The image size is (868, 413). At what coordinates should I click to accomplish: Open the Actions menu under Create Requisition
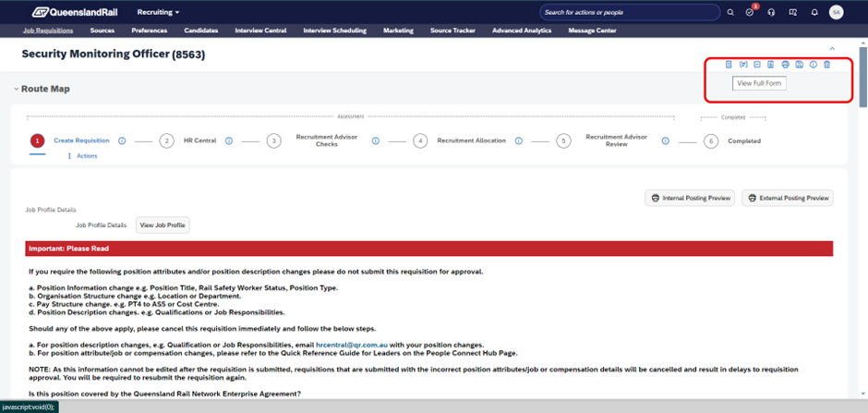pos(82,156)
